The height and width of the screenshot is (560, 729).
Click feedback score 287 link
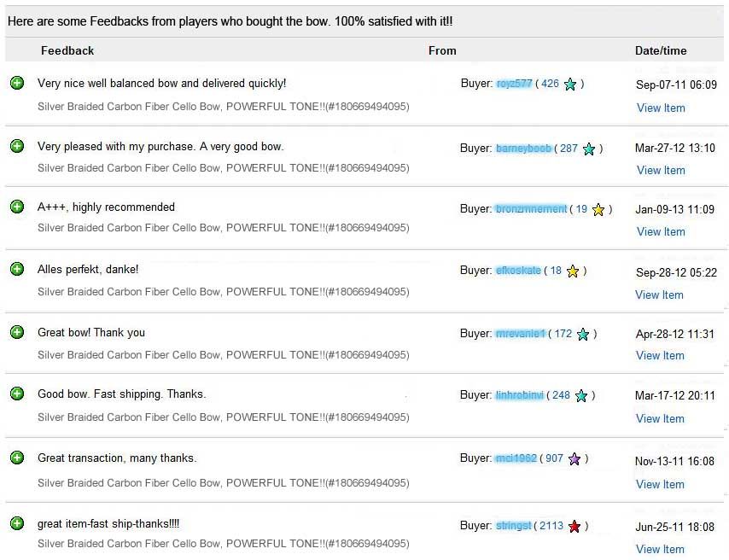tap(569, 148)
